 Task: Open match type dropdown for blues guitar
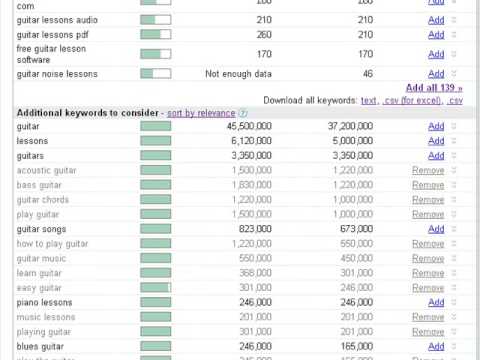click(x=454, y=346)
